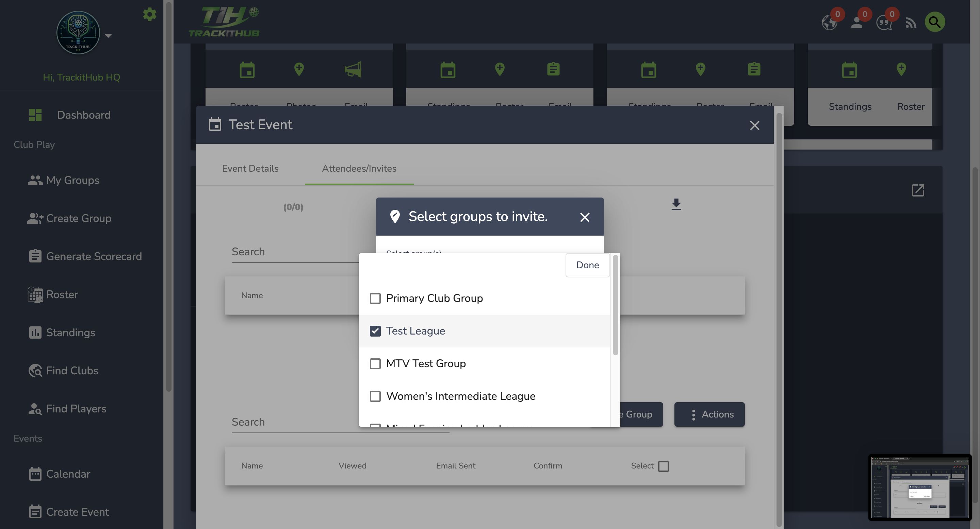Click the green search button in header

tap(935, 22)
